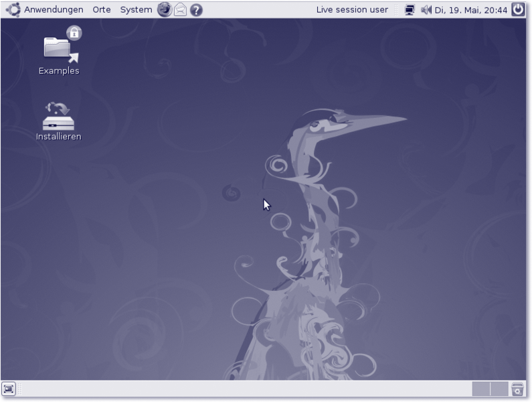Viewport: 532px width, 402px height.
Task: Click the Show Desktop icon
Action: (9, 389)
